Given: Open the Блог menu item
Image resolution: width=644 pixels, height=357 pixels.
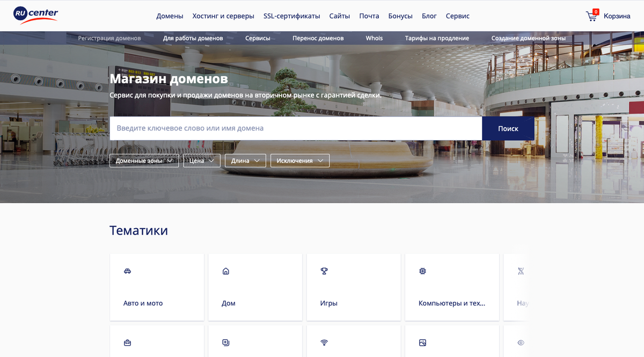Looking at the screenshot, I should click(429, 16).
